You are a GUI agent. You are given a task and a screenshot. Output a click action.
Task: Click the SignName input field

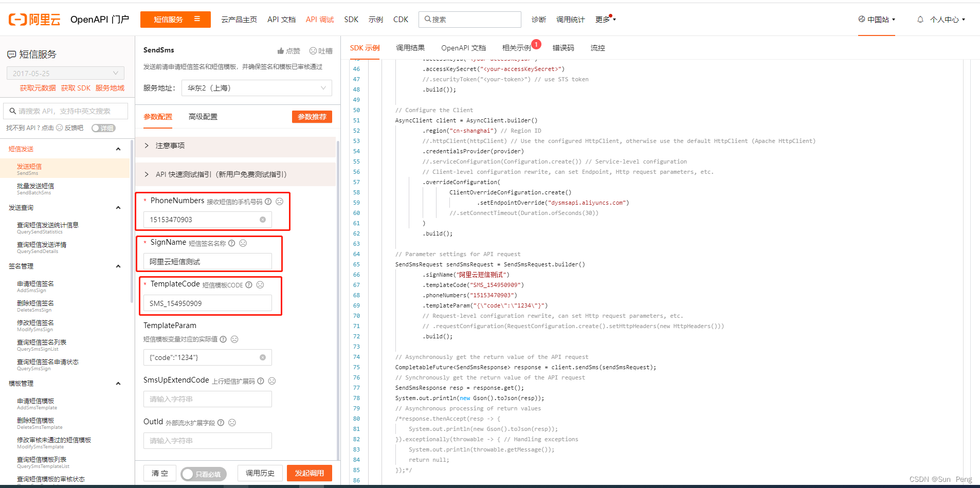click(x=208, y=262)
